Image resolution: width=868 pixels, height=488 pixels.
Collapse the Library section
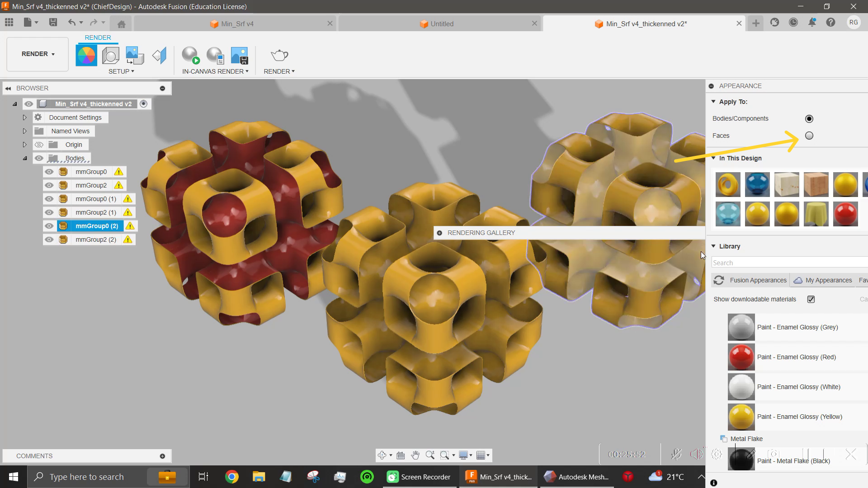[x=714, y=246]
